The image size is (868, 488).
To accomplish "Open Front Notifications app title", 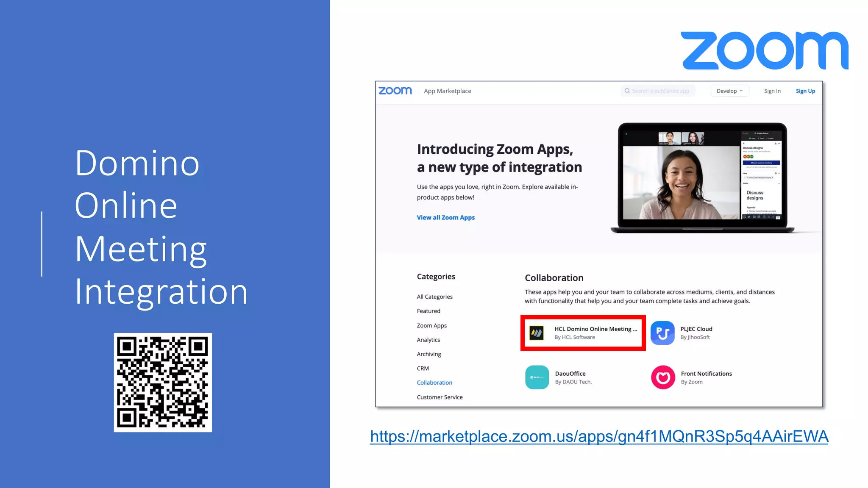I will 706,374.
